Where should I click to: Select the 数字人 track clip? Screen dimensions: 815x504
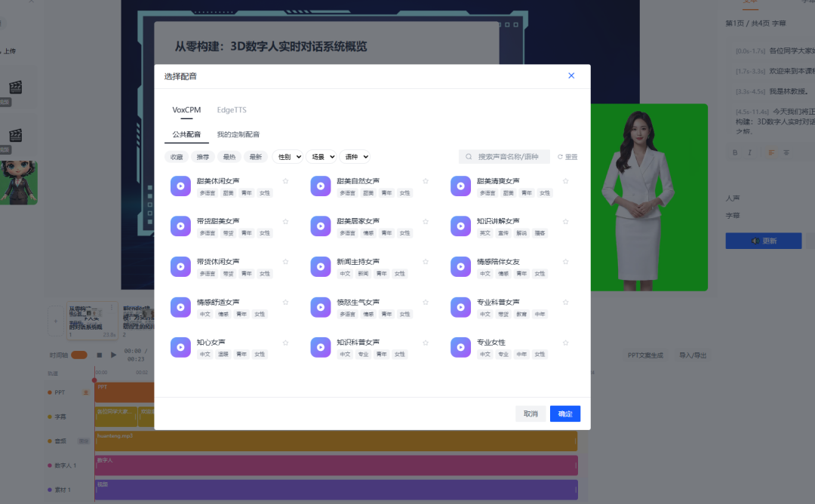point(337,465)
